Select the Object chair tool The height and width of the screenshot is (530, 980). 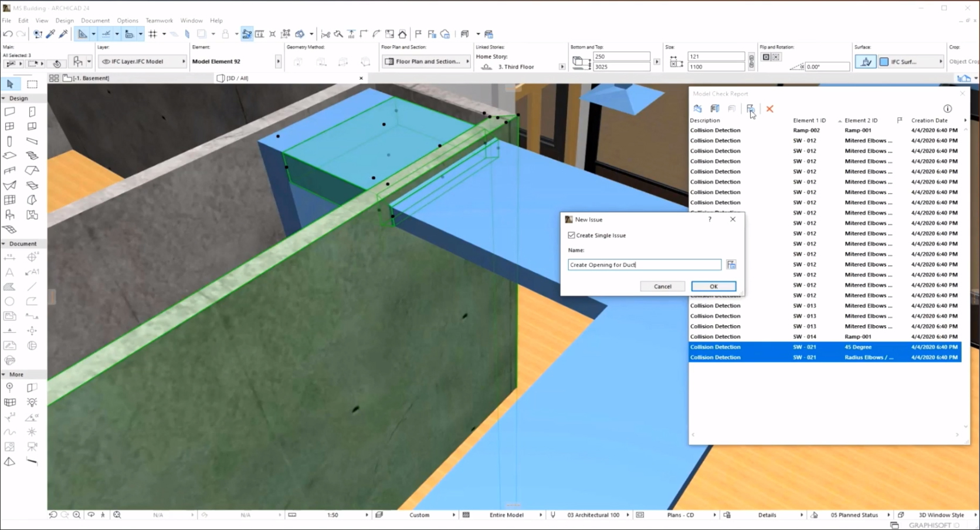coord(9,215)
